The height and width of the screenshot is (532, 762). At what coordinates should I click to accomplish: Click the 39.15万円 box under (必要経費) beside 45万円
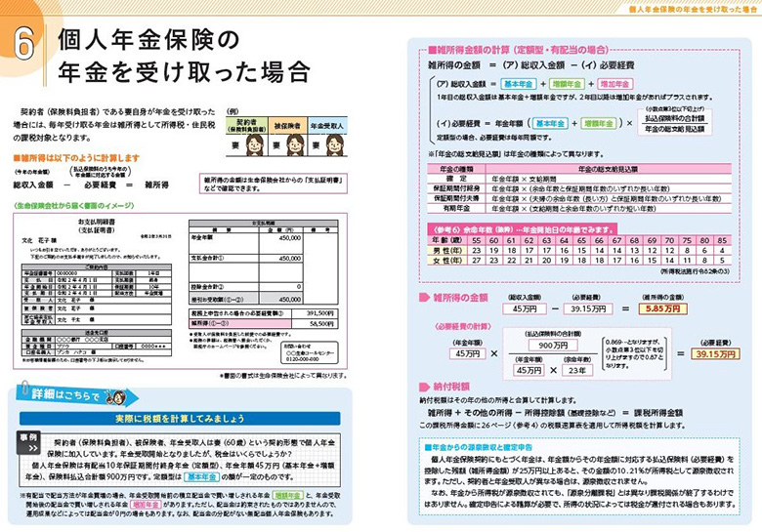click(x=587, y=308)
